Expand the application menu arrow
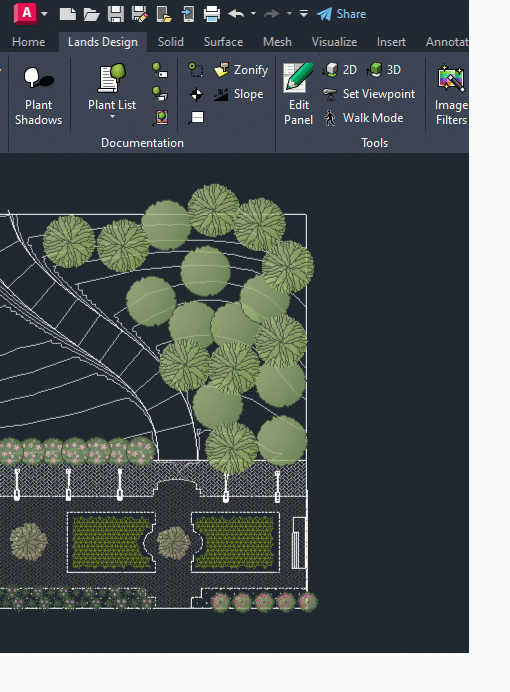 [45, 14]
